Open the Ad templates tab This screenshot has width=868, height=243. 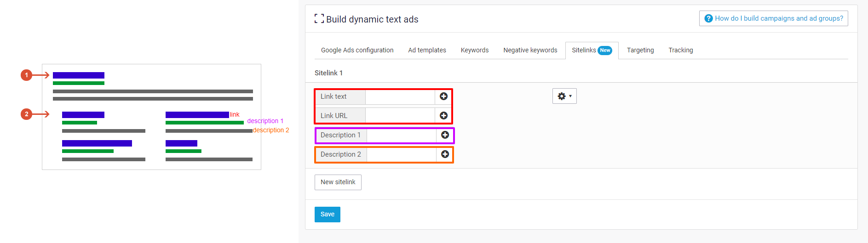click(427, 51)
